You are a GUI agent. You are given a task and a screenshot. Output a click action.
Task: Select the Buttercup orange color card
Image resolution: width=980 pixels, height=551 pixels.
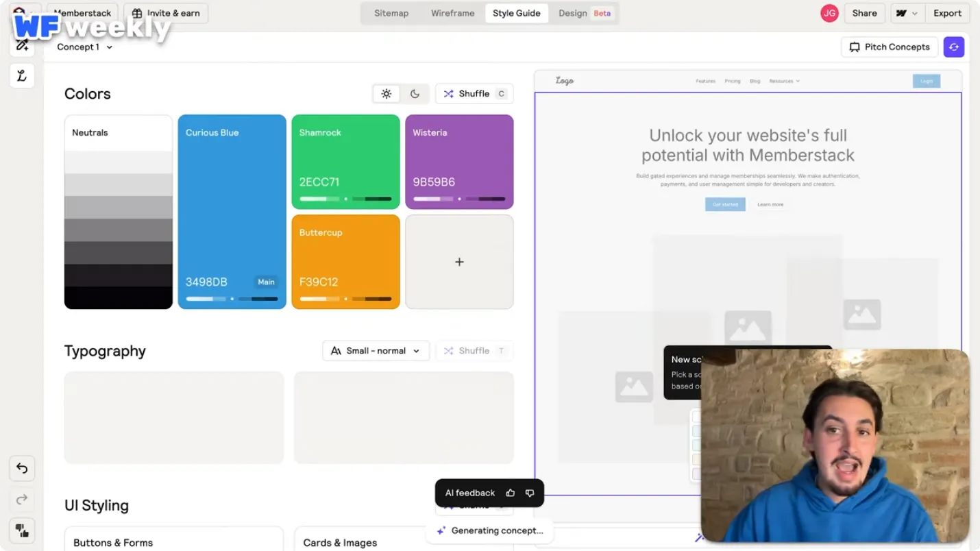click(345, 262)
